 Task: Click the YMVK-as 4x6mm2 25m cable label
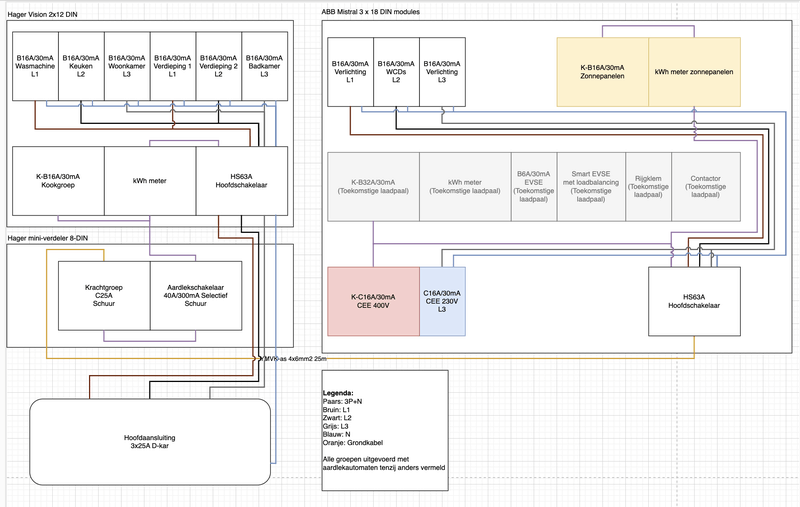point(294,359)
